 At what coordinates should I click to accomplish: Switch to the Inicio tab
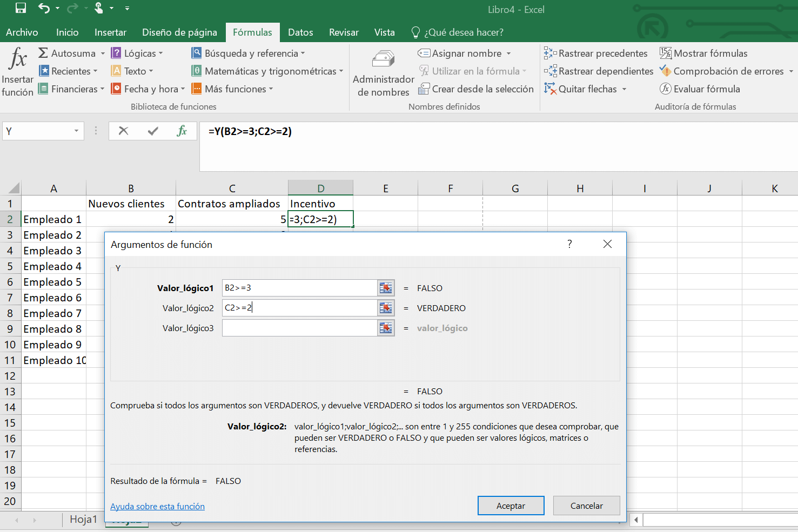click(68, 32)
